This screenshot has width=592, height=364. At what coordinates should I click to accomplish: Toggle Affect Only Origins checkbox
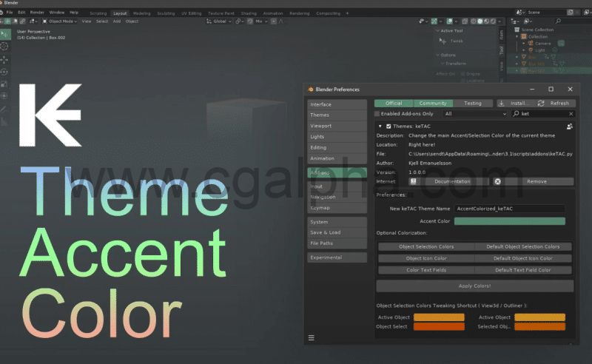click(x=463, y=74)
